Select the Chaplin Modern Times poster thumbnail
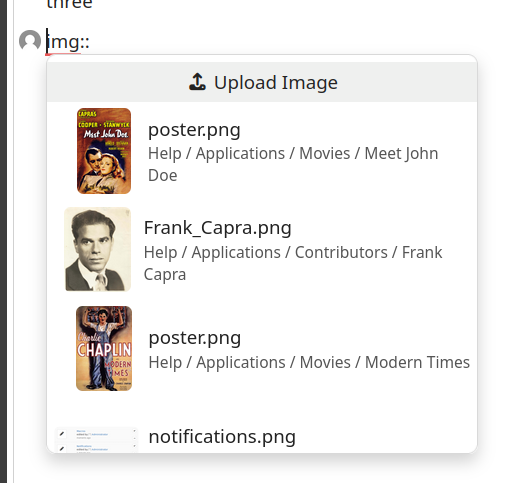This screenshot has width=510, height=483. 104,348
